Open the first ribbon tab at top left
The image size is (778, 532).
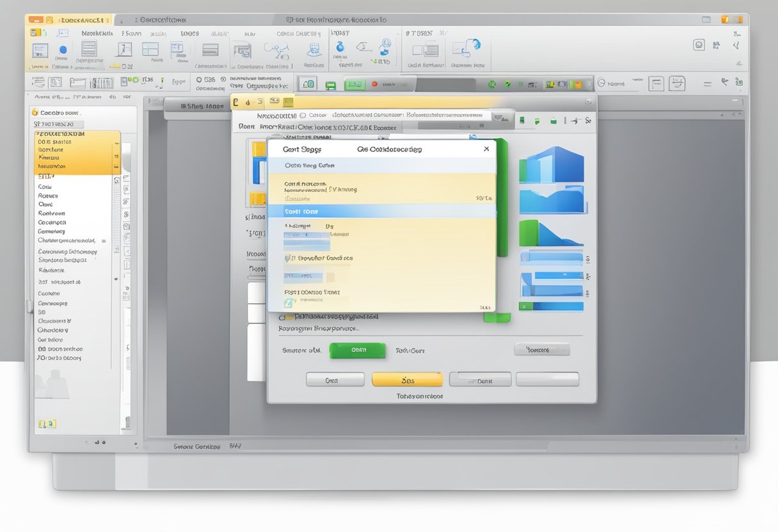point(37,20)
